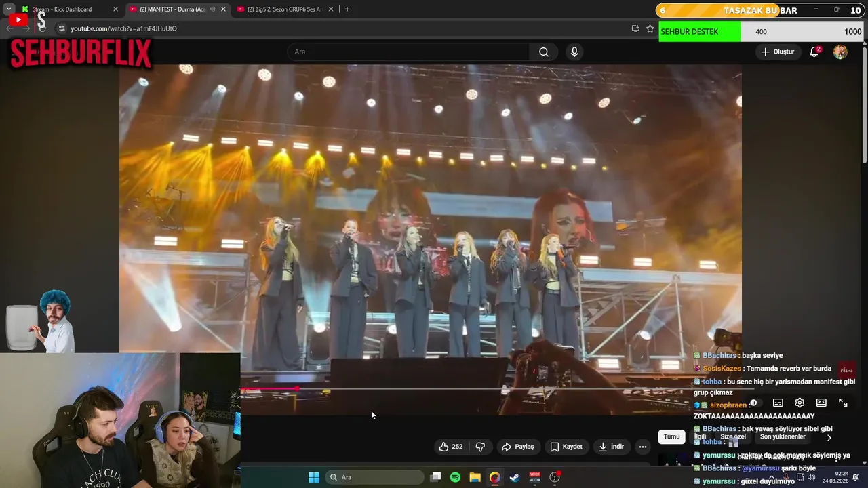The width and height of the screenshot is (868, 488).
Task: Open video player settings gear
Action: [800, 403]
